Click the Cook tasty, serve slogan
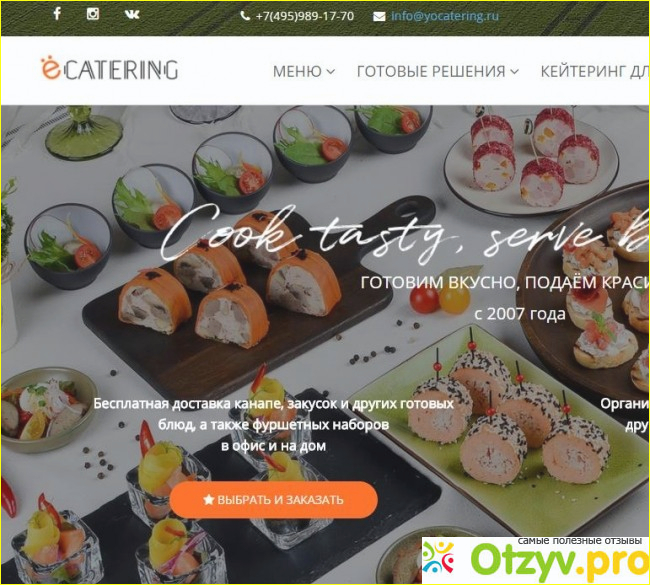This screenshot has height=585, width=650. (x=404, y=234)
